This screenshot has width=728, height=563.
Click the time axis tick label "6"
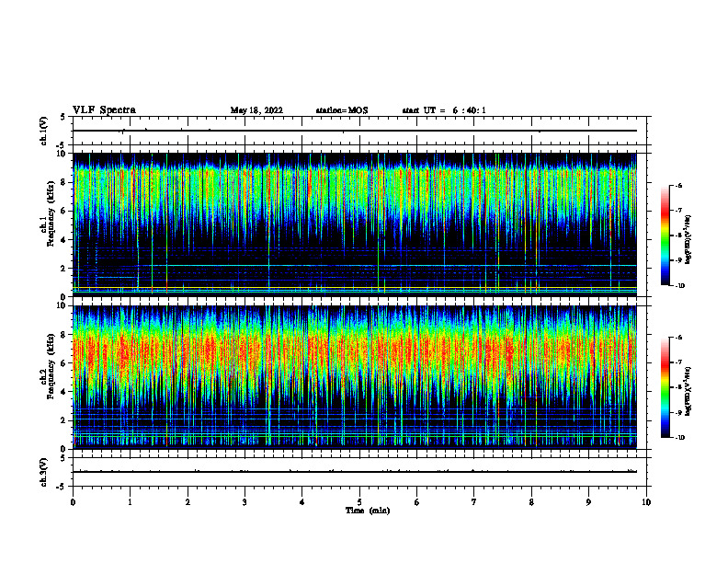417,502
